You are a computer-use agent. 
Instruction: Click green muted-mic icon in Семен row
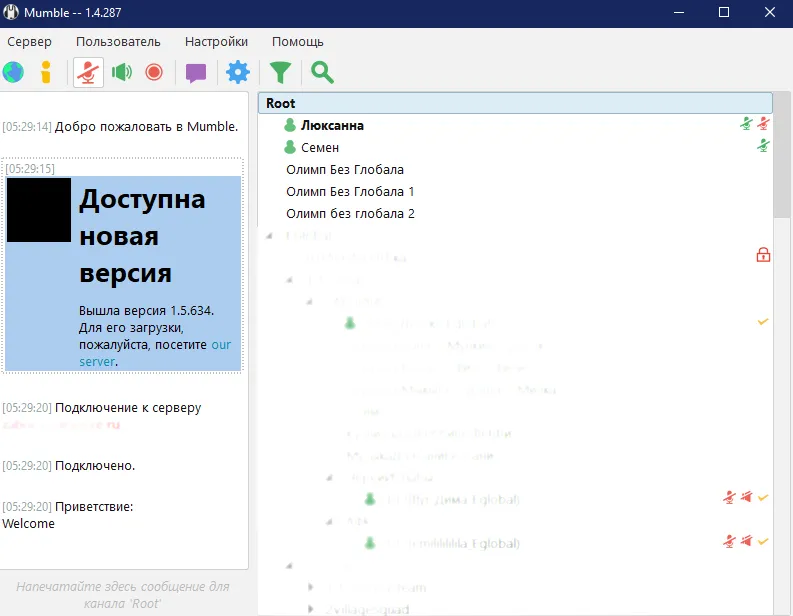coord(763,146)
